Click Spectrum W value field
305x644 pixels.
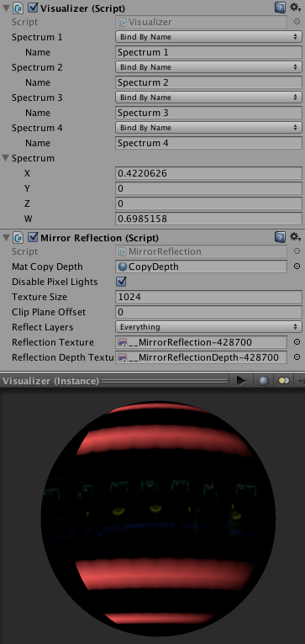(x=208, y=219)
